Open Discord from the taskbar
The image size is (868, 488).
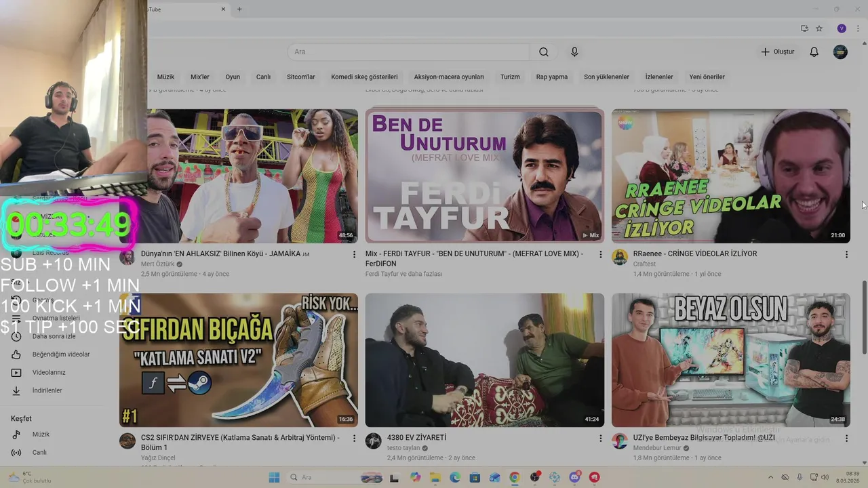[574, 478]
